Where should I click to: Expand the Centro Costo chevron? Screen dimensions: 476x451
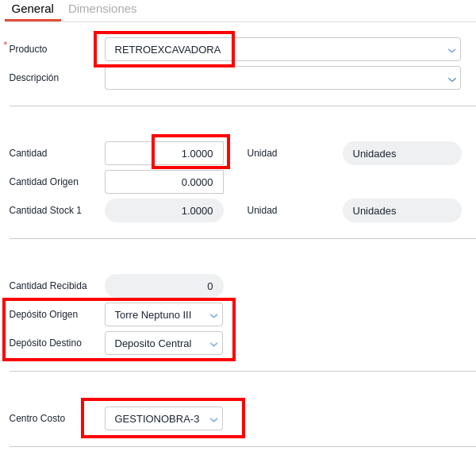(213, 419)
